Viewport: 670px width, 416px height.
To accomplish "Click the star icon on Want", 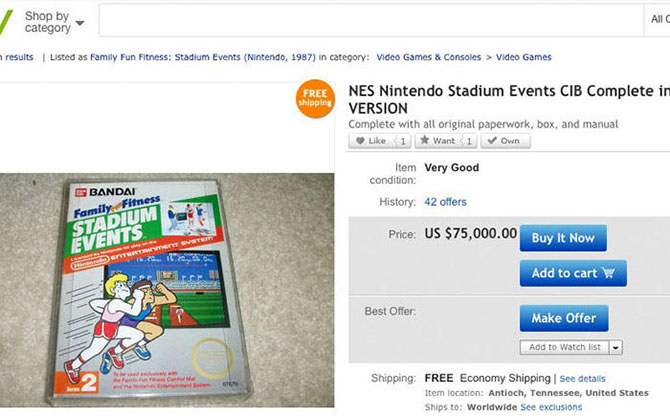I will pyautogui.click(x=424, y=140).
